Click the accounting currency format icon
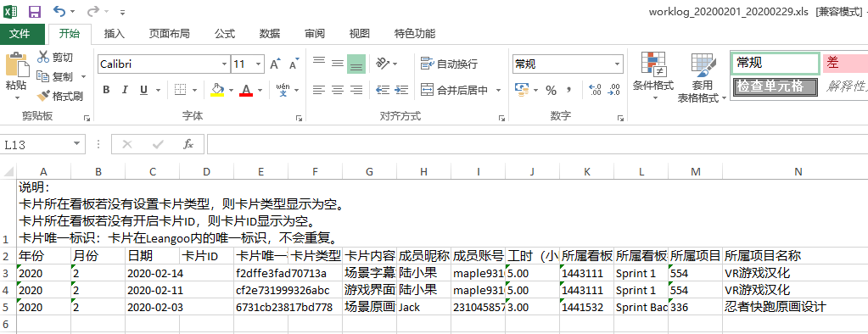This screenshot has width=868, height=334. 521,90
